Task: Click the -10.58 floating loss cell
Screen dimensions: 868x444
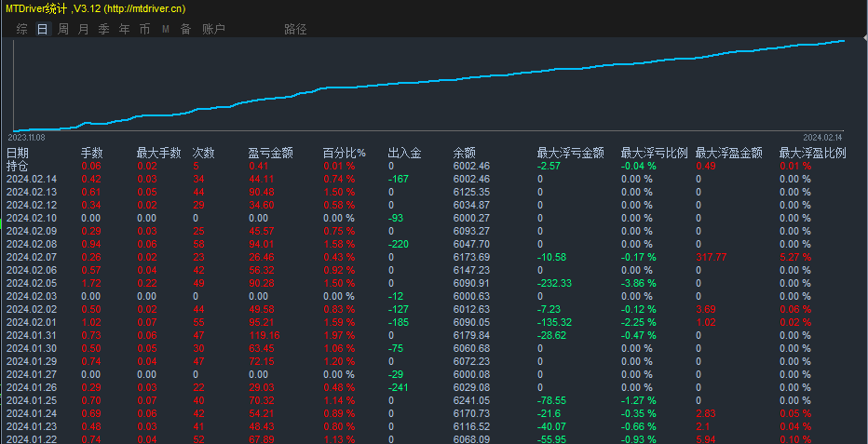Action: coord(552,257)
